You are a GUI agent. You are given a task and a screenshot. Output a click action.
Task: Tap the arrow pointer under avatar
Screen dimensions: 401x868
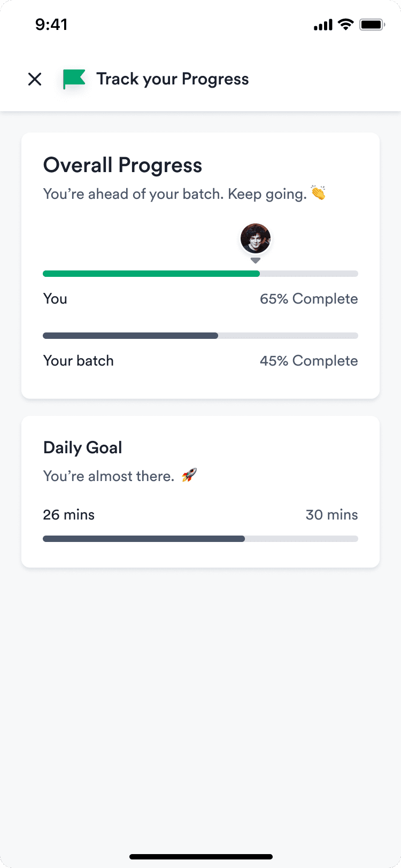pyautogui.click(x=256, y=260)
